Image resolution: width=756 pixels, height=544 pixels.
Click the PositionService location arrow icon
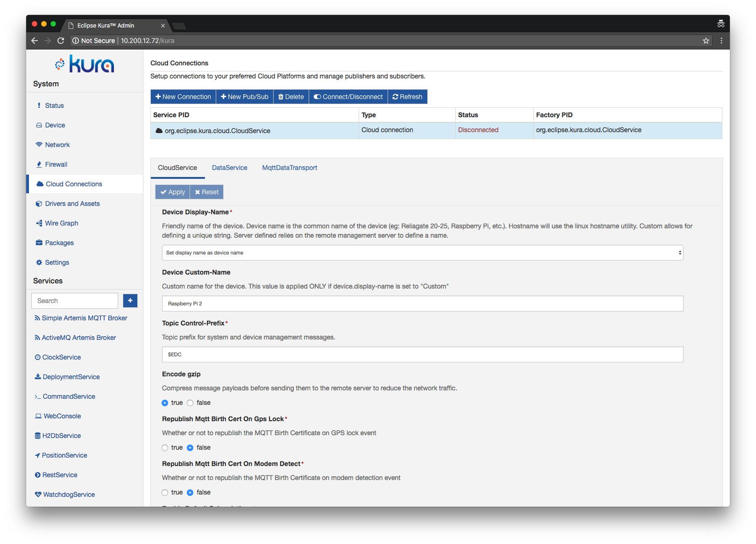(37, 455)
